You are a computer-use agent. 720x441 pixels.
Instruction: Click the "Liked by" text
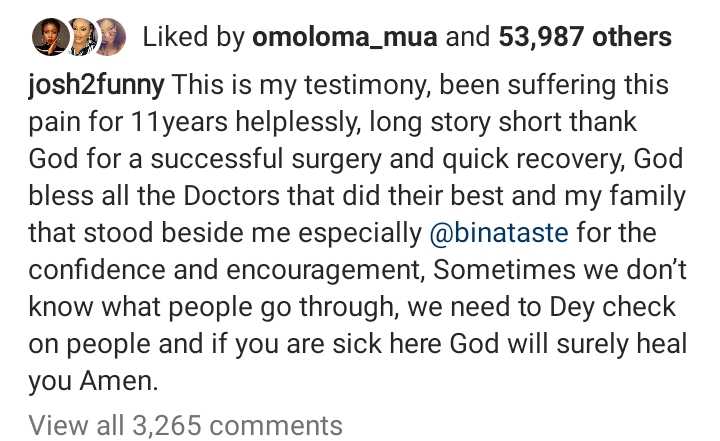[x=193, y=38]
